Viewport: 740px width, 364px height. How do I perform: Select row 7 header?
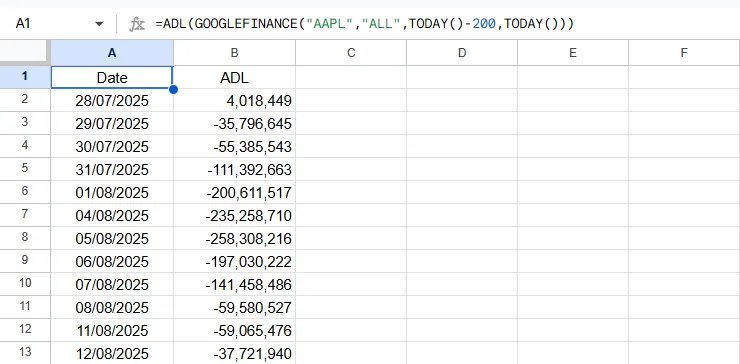[25, 215]
